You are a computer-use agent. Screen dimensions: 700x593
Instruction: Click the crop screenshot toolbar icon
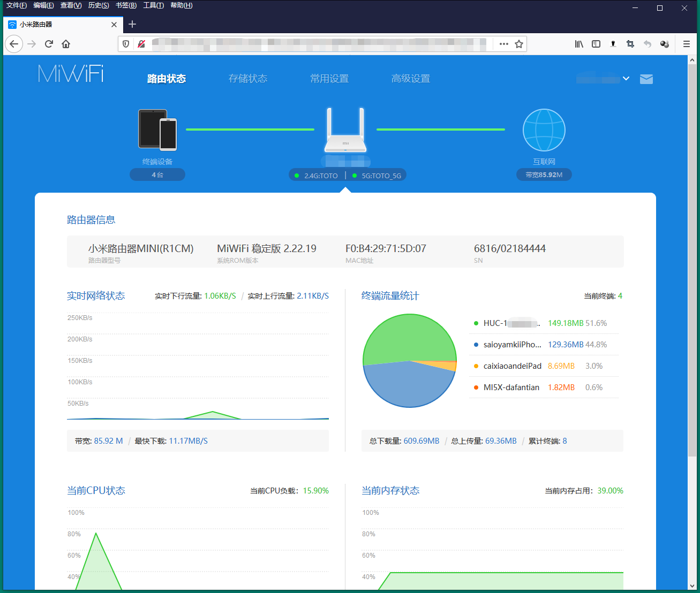[630, 44]
